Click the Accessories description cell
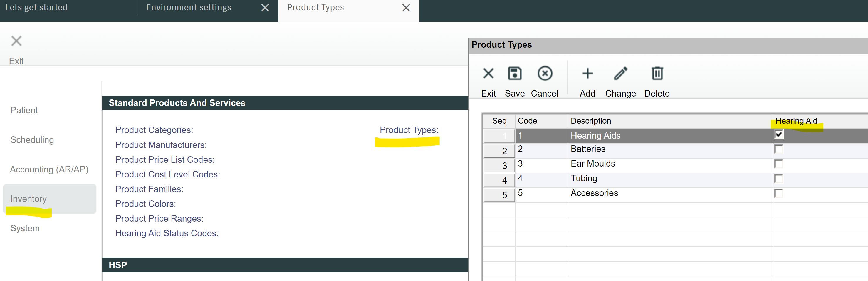 click(x=670, y=195)
